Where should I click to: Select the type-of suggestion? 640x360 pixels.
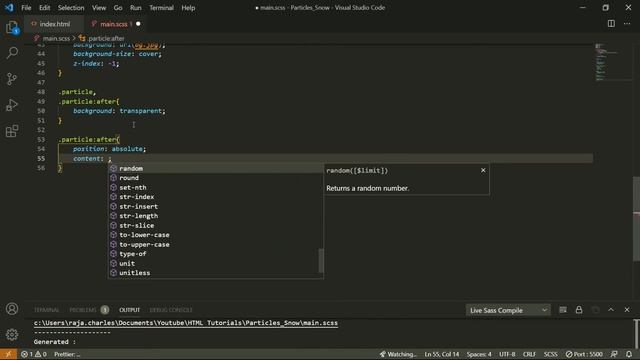[x=216, y=254]
